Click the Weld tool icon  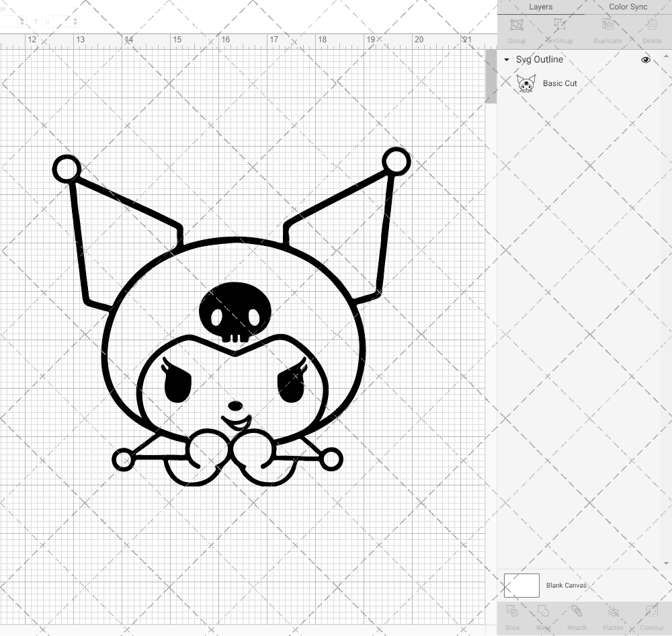coord(543,610)
